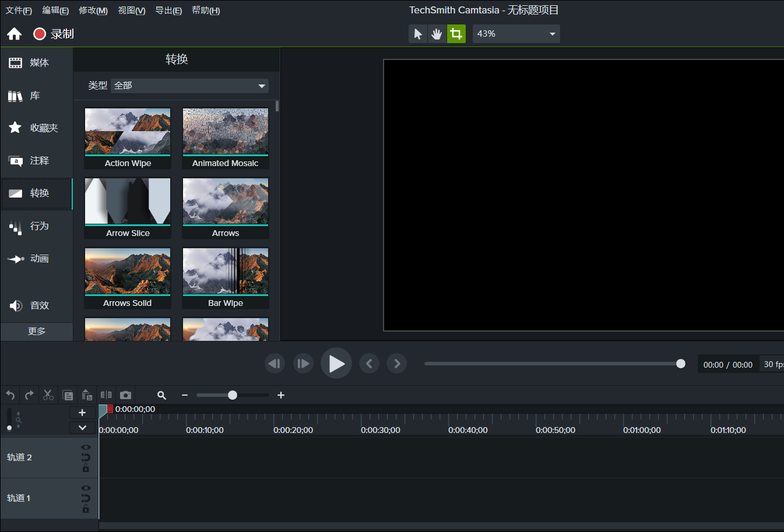Click the transitions list scrollbar
This screenshot has height=532, width=784.
coord(277,106)
